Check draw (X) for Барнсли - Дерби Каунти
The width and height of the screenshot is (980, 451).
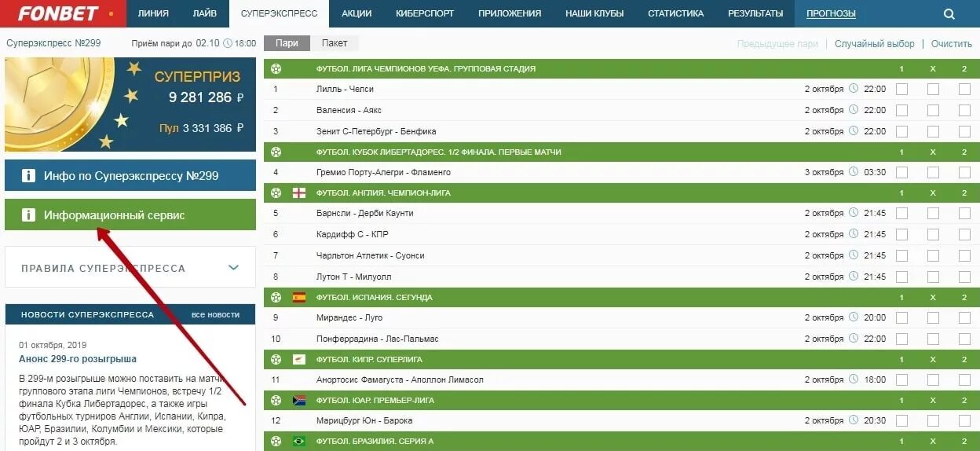click(933, 213)
